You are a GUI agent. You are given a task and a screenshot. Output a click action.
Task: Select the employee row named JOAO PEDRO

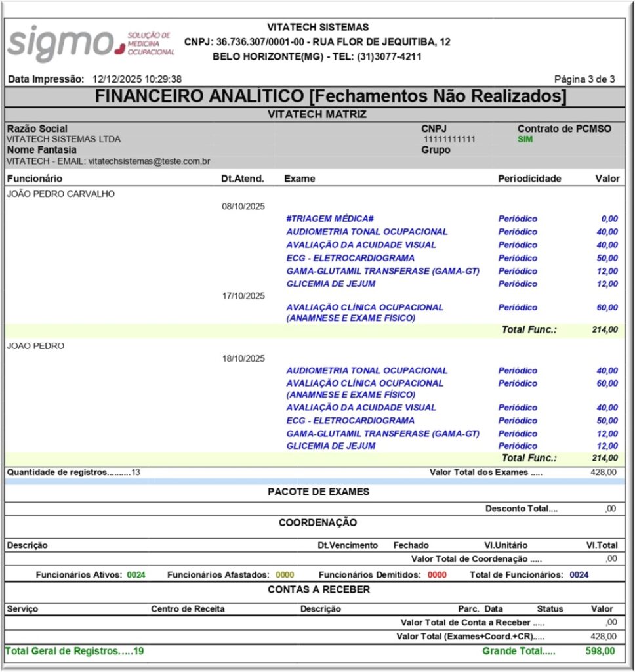[35, 346]
